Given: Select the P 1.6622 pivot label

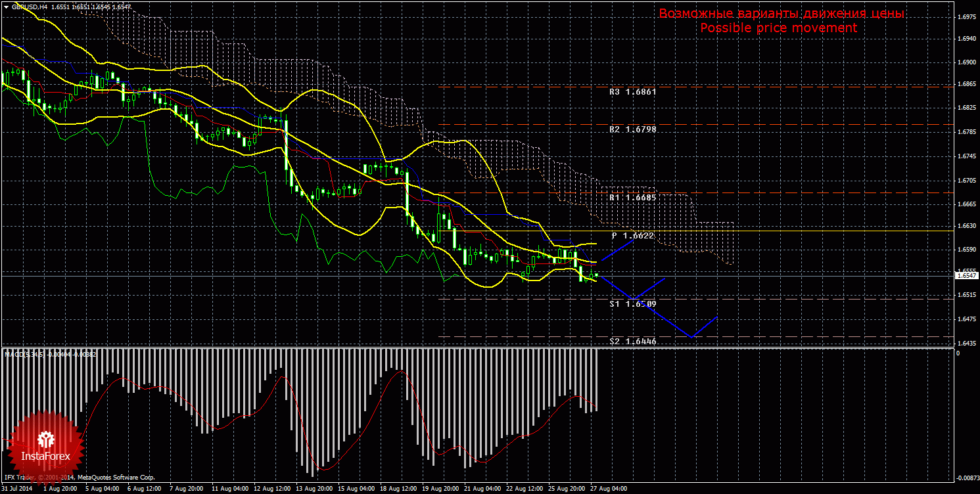Looking at the screenshot, I should (x=632, y=235).
